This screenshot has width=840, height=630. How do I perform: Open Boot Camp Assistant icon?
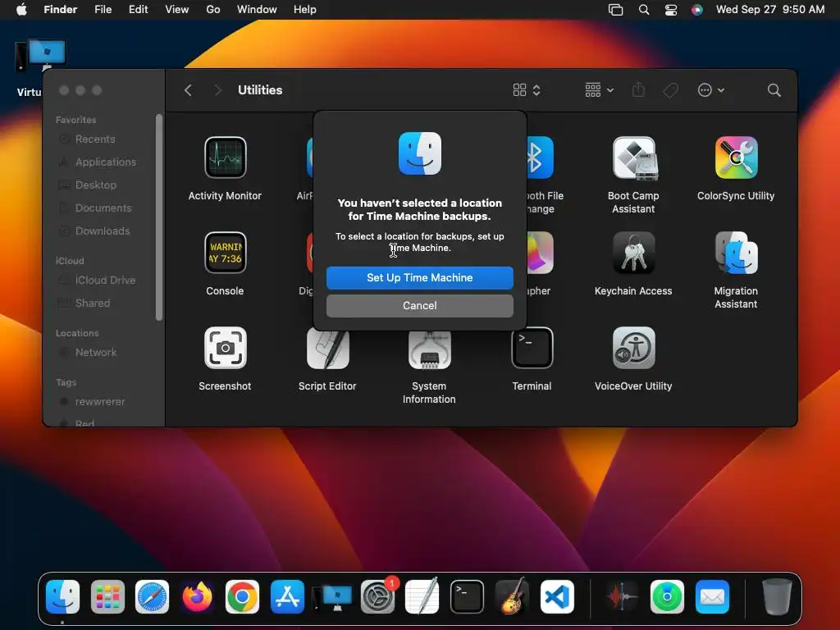pos(634,157)
